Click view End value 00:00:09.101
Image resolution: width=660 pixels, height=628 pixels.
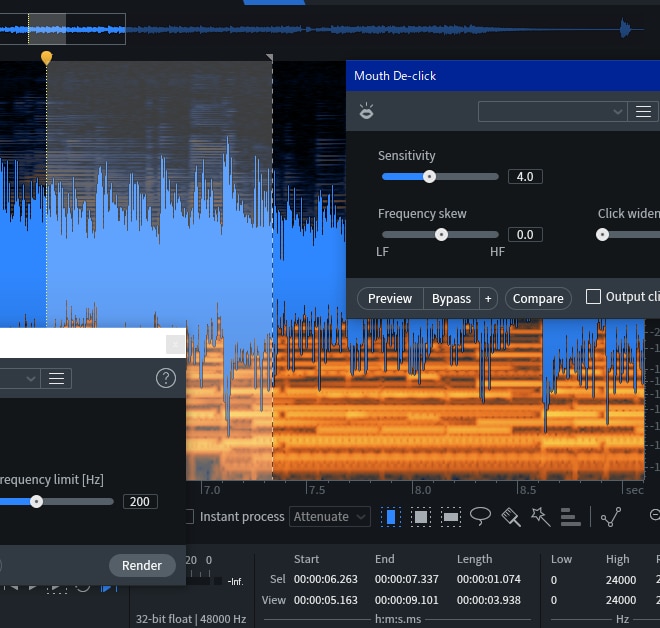[x=407, y=600]
